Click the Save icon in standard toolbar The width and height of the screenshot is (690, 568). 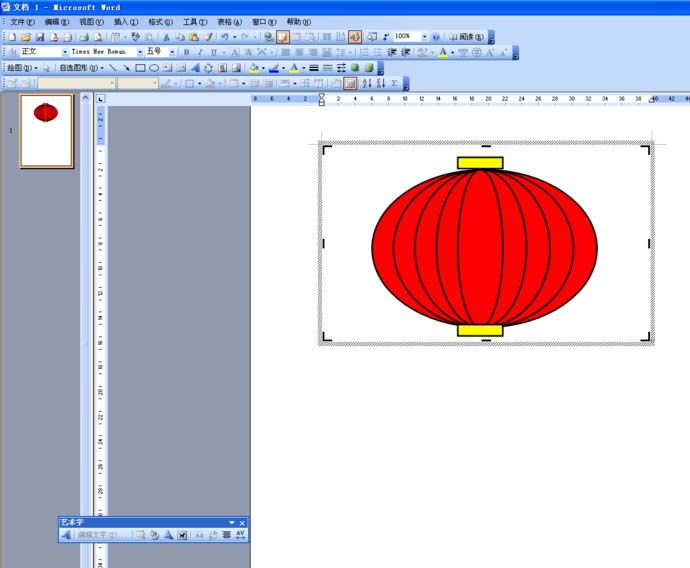(x=40, y=37)
